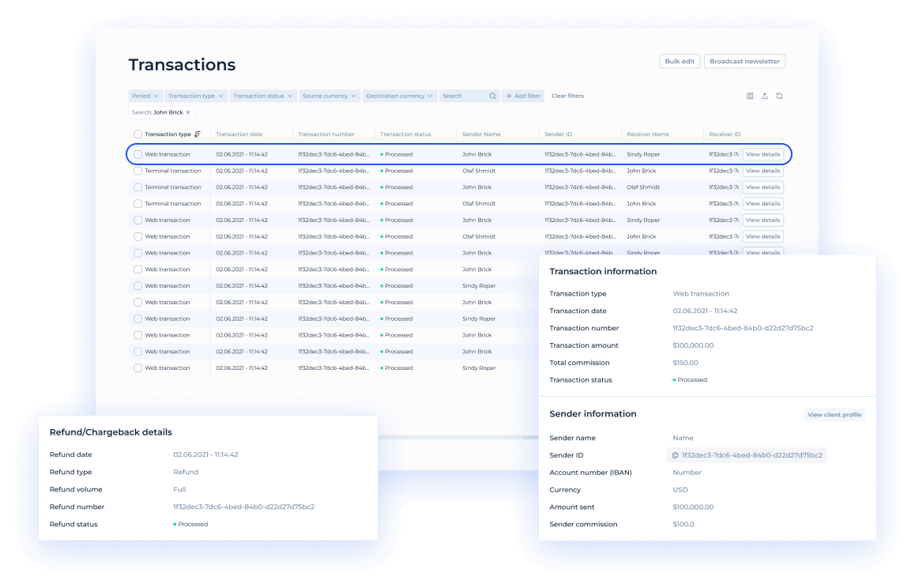This screenshot has height=588, width=915.
Task: Click the magnifier icon in Search
Action: [493, 96]
